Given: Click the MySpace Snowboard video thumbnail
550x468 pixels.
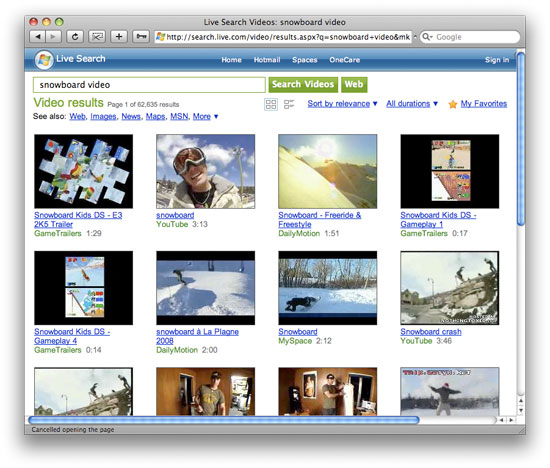Looking at the screenshot, I should pos(328,288).
